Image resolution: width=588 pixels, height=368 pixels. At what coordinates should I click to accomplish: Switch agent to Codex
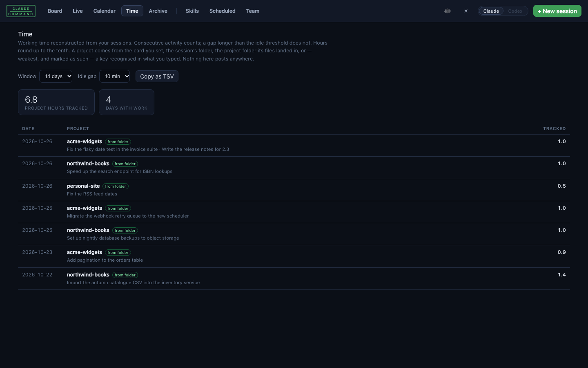pyautogui.click(x=515, y=11)
